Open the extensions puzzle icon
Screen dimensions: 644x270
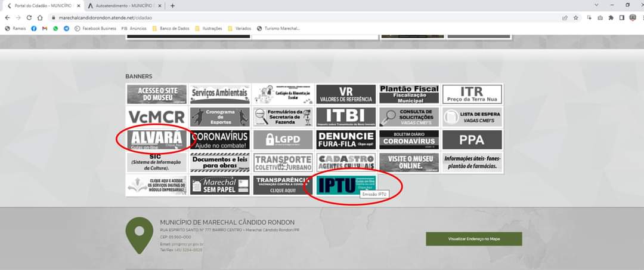pos(611,18)
